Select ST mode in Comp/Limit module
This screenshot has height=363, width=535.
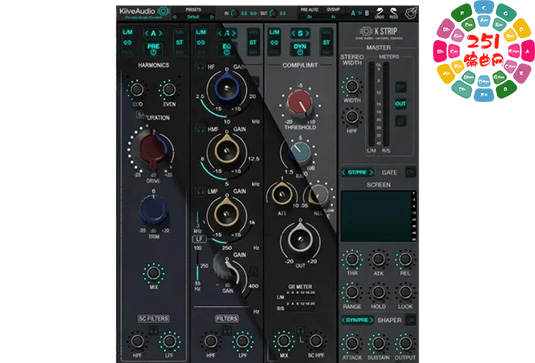(326, 43)
